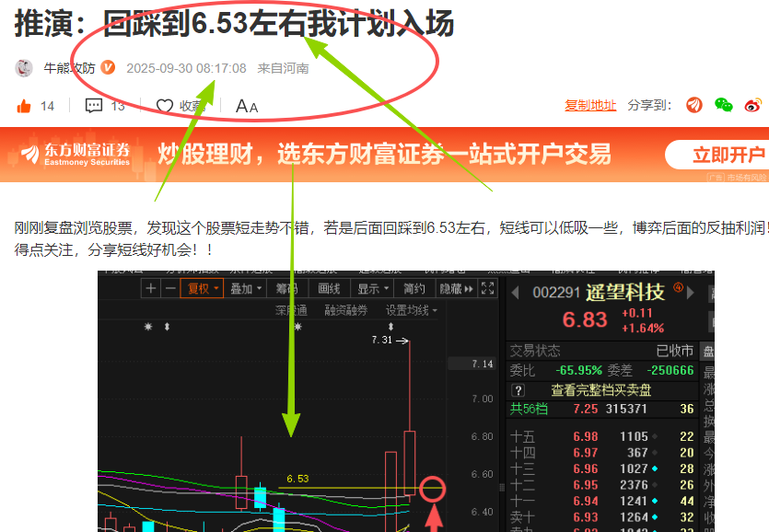Click 查看完整档买卖盘 link
Image resolution: width=769 pixels, height=532 pixels.
[x=600, y=390]
